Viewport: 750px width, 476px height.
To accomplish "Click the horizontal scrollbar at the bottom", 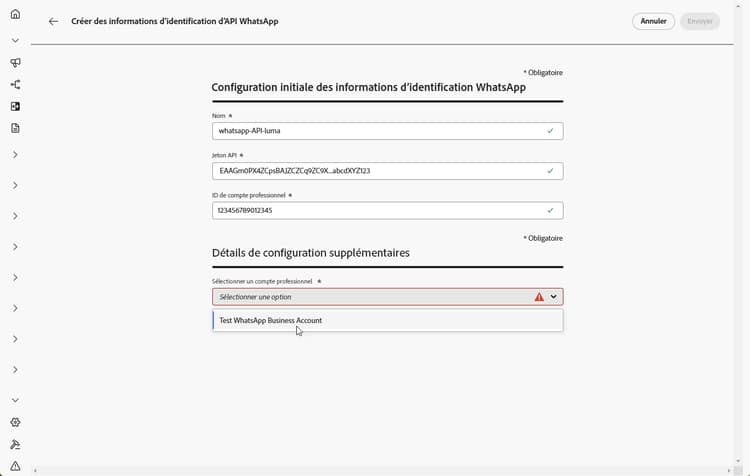I will [380, 470].
